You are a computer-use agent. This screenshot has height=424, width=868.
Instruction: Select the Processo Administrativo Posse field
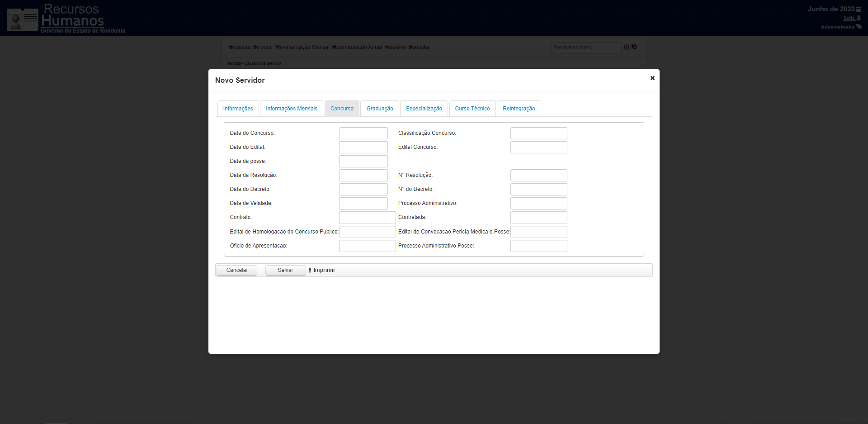click(x=539, y=246)
